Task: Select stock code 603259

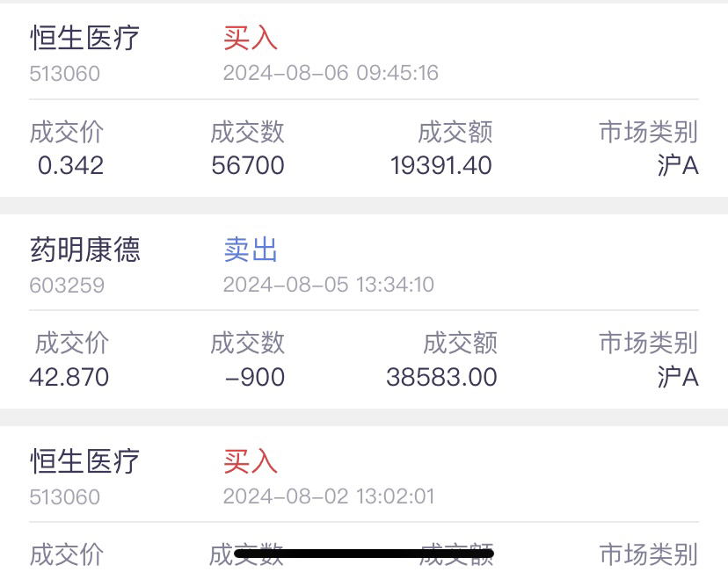Action: point(67,285)
